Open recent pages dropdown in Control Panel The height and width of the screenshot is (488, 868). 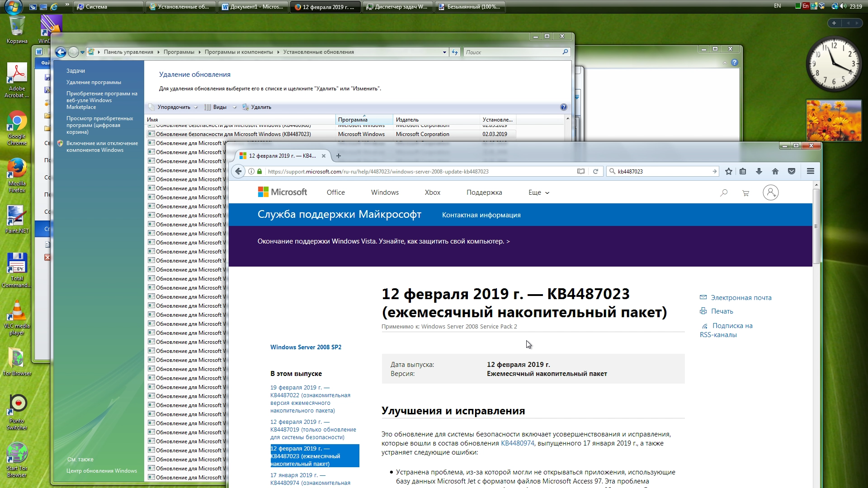click(x=82, y=52)
